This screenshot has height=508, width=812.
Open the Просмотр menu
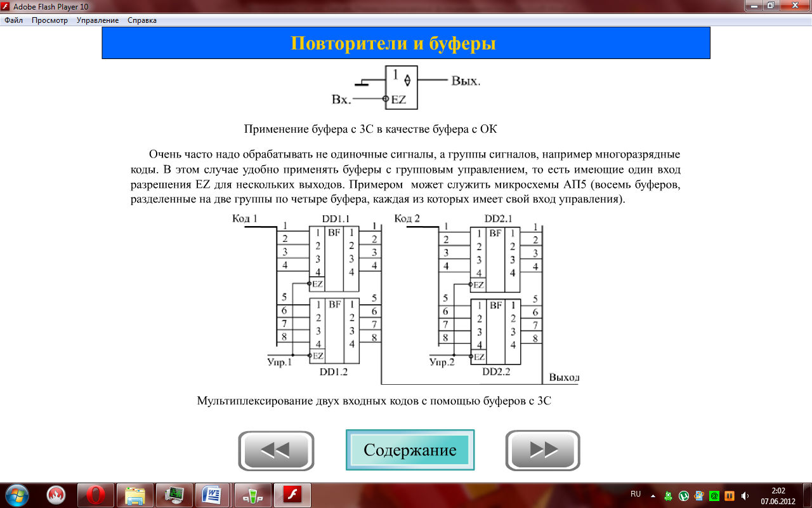tap(49, 20)
